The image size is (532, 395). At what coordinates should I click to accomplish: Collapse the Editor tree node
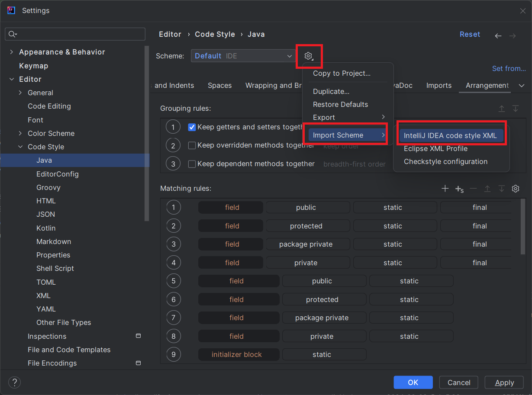click(11, 79)
